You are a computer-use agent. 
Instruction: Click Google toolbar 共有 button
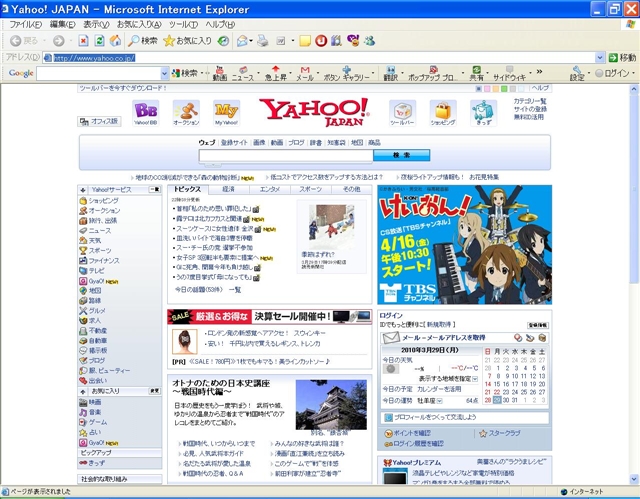[x=476, y=73]
